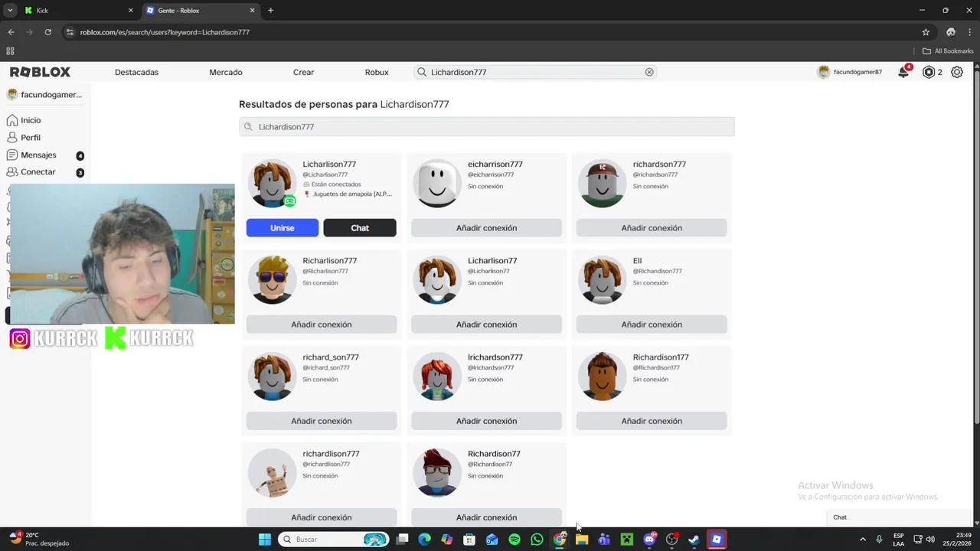Image resolution: width=980 pixels, height=551 pixels.
Task: Open the notifications bell
Action: pyautogui.click(x=903, y=72)
